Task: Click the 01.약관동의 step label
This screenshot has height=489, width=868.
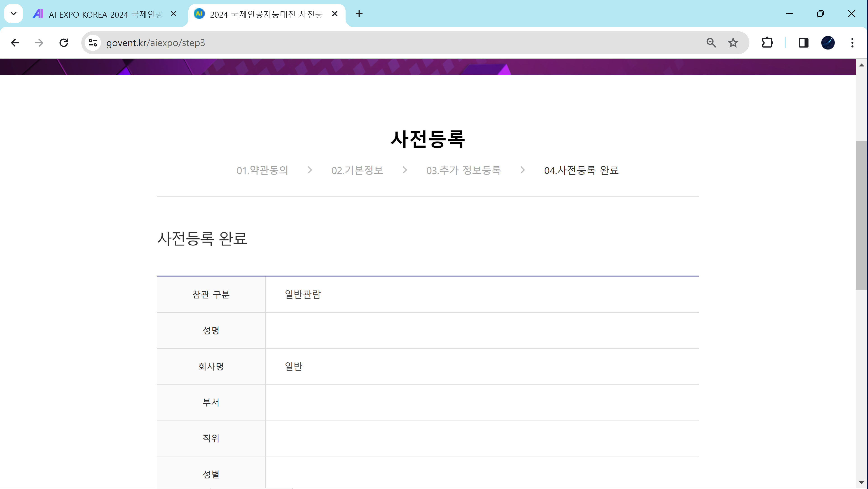Action: (x=262, y=170)
